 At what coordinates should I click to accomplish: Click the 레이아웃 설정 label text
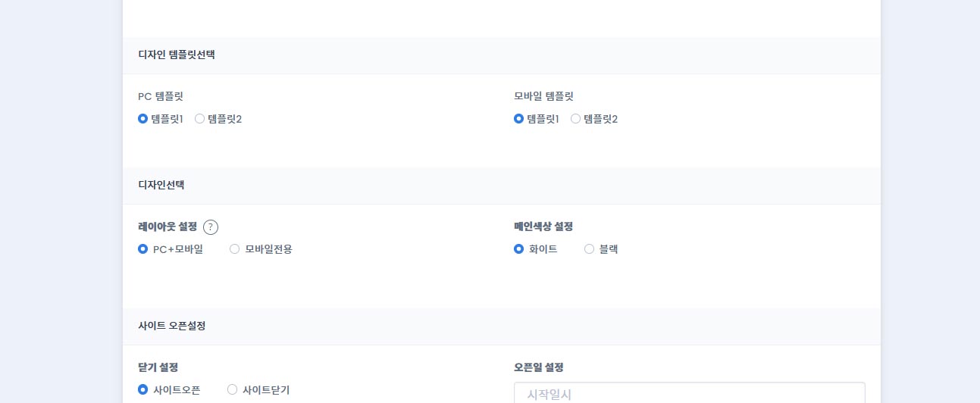[x=168, y=226]
